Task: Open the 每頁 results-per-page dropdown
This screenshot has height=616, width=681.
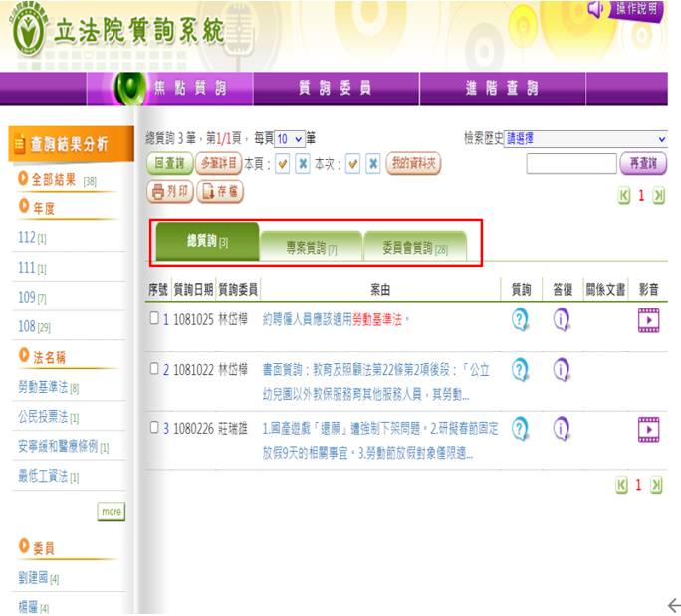Action: 289,139
